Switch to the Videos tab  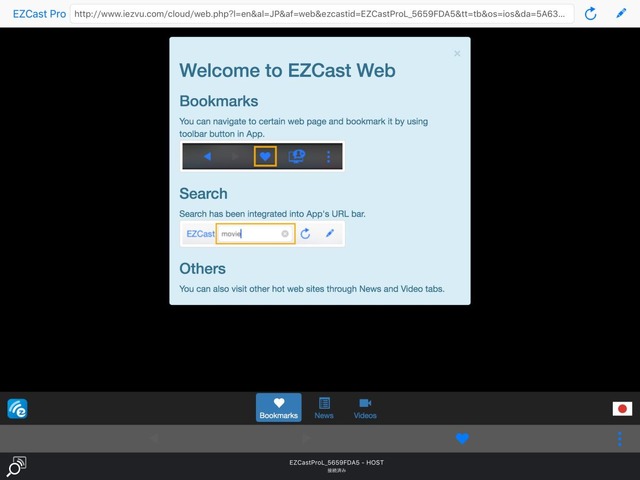click(x=365, y=407)
